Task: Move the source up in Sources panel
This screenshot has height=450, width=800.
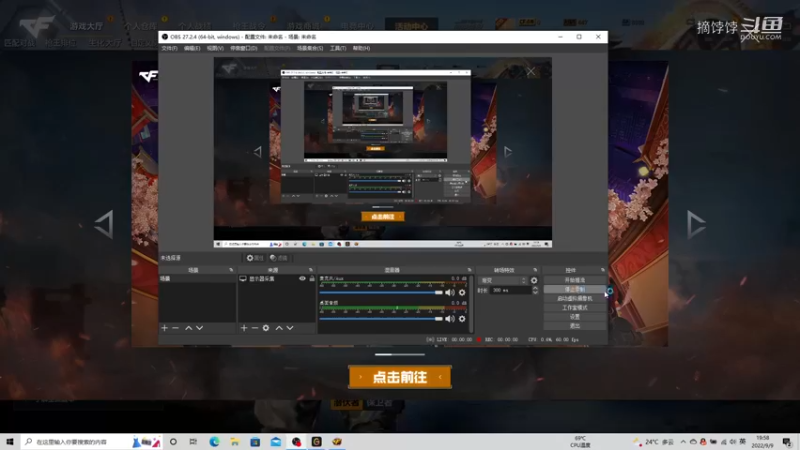Action: point(279,328)
